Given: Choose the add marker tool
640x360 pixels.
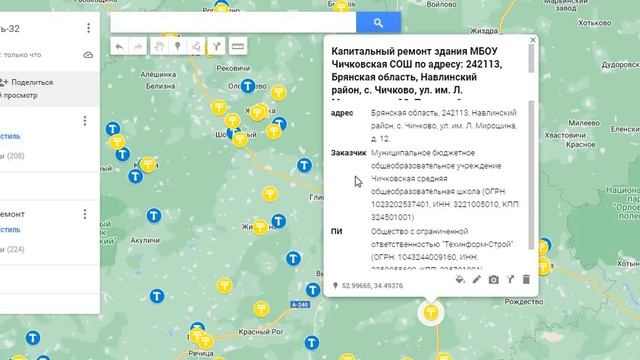Looking at the screenshot, I should tap(178, 47).
